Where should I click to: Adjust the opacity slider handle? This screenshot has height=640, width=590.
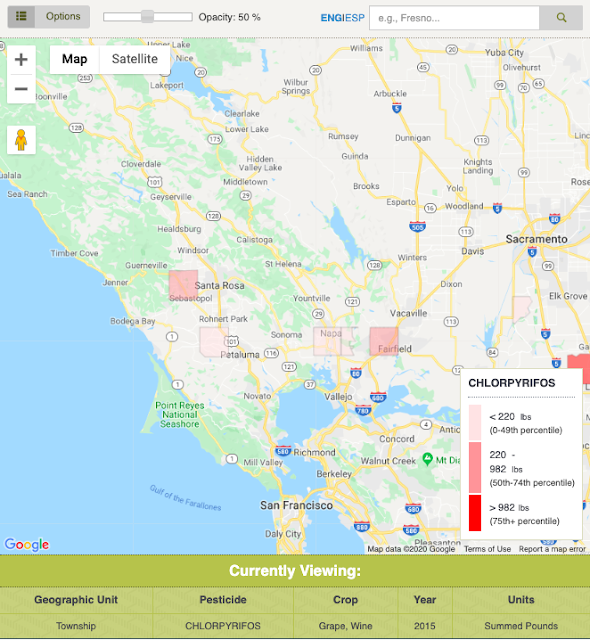[x=147, y=17]
